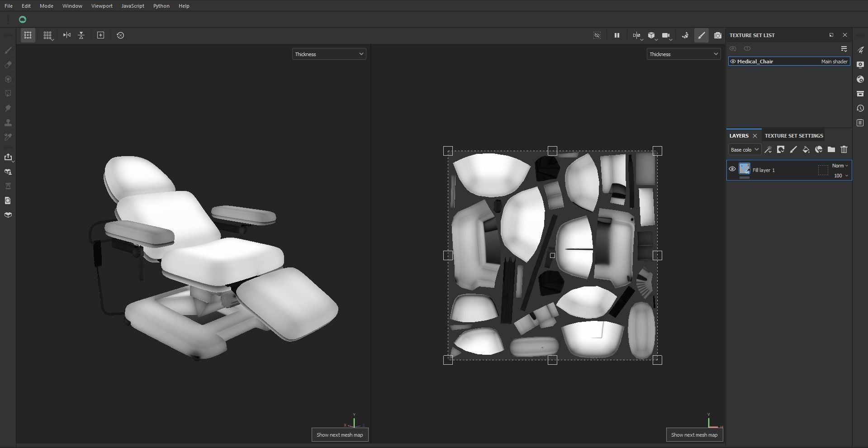Screen dimensions: 868x448
Task: Click the circular reset arrow icon
Action: tap(120, 35)
